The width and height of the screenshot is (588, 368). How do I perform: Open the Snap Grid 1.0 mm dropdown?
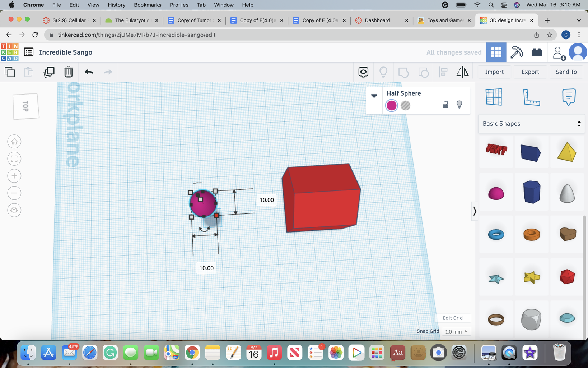[456, 331]
